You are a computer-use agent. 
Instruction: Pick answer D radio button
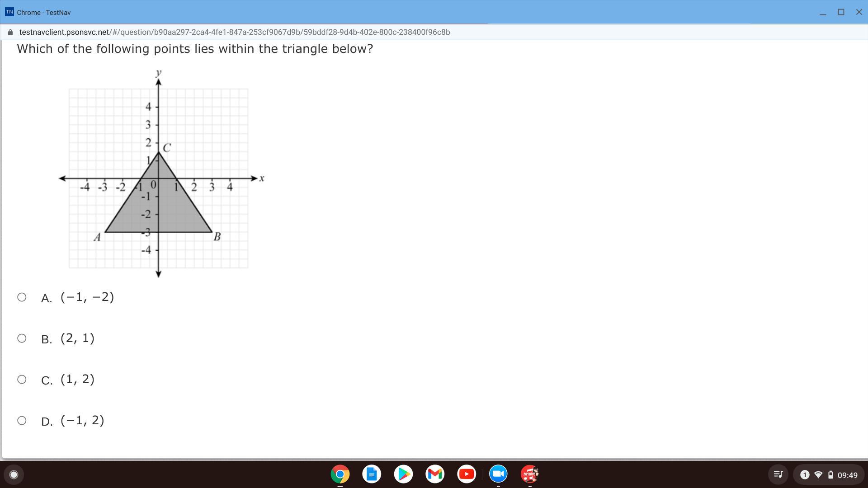pyautogui.click(x=22, y=421)
